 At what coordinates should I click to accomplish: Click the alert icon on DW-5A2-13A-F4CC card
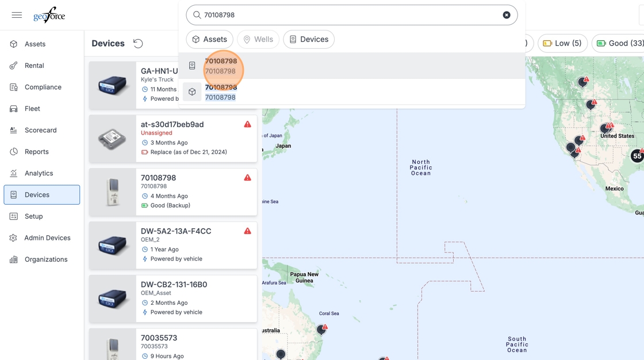(x=247, y=231)
